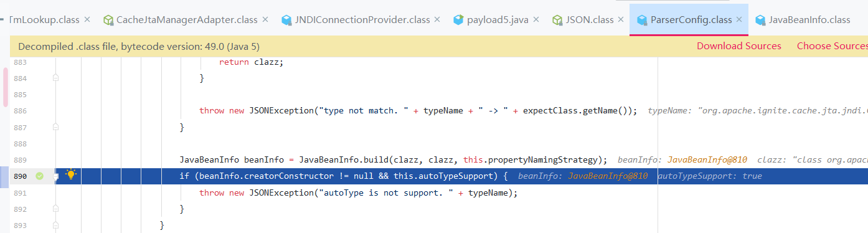Collapse the fold marker at line 887
Screen dimensions: 868x233
(55, 127)
